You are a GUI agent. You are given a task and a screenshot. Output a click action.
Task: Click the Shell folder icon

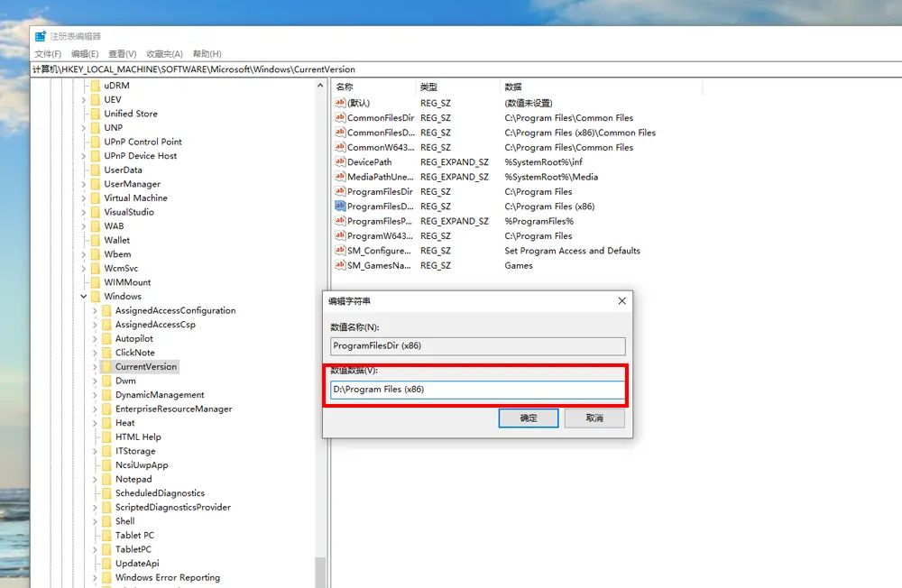coord(106,521)
